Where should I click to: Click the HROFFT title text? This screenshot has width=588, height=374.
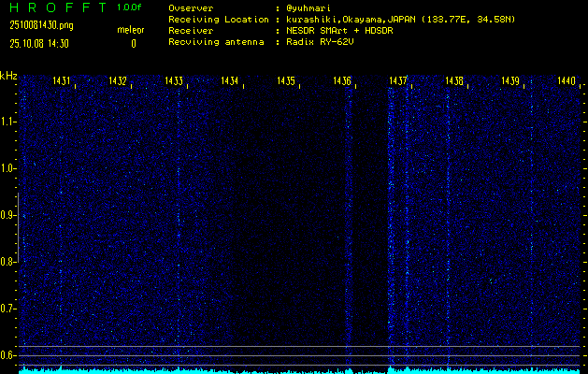tap(58, 7)
